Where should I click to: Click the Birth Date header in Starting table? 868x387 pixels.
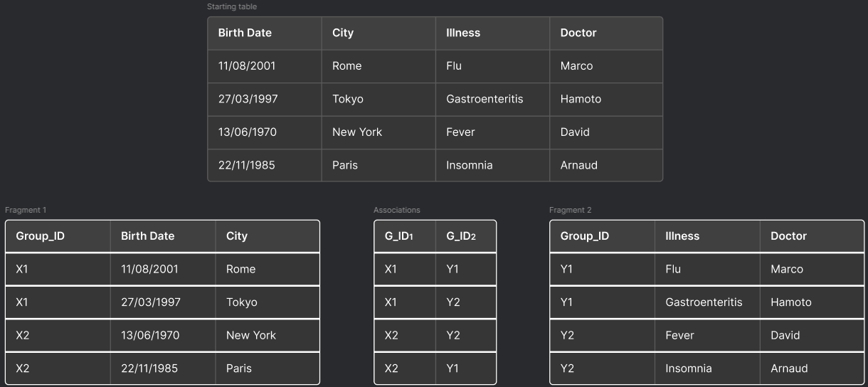click(x=245, y=33)
